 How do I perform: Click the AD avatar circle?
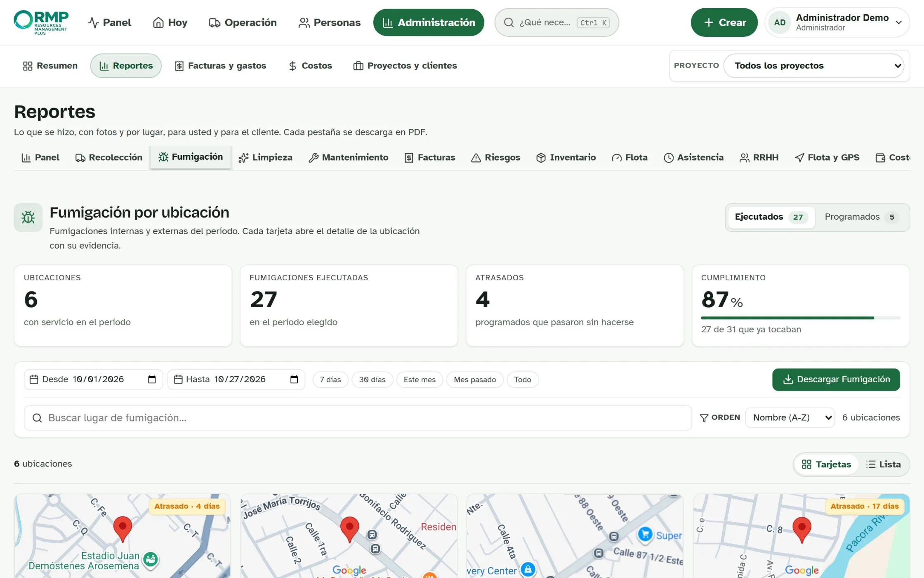tap(780, 22)
